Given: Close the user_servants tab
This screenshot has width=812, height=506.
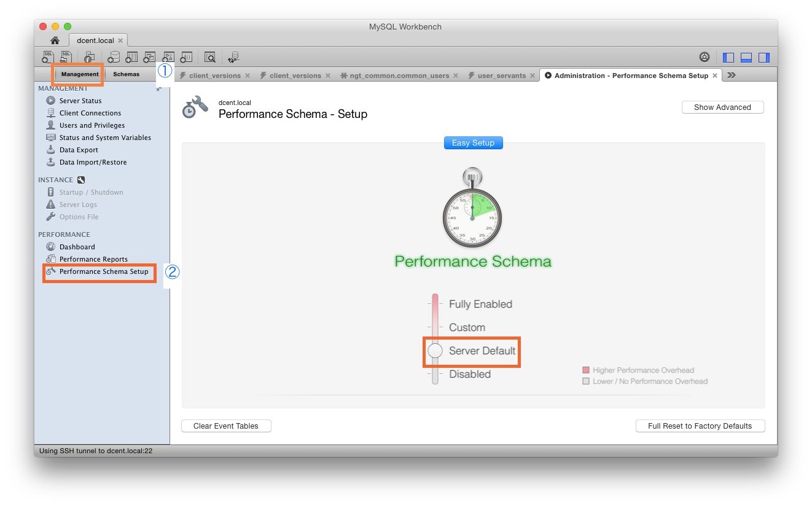Looking at the screenshot, I should click(x=532, y=76).
